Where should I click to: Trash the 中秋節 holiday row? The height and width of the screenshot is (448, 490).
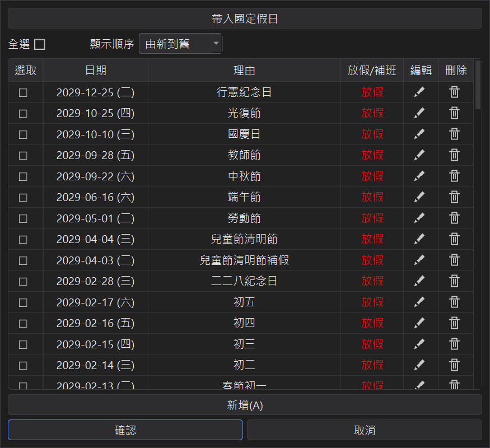tap(454, 176)
